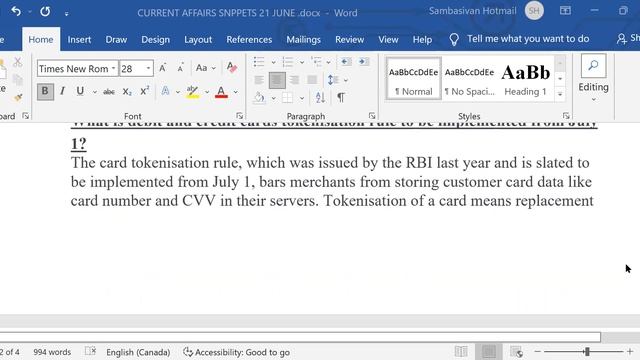The height and width of the screenshot is (360, 640).
Task: Apply Text Effects and Typography
Action: (x=165, y=91)
